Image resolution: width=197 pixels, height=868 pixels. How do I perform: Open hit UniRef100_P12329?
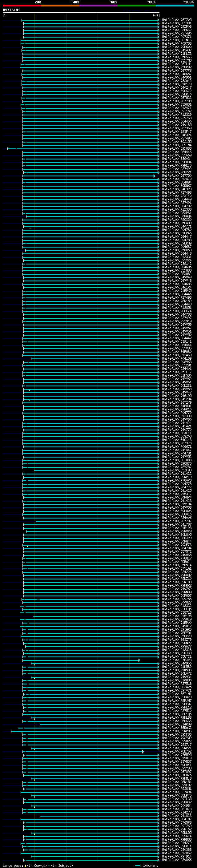click(177, 115)
